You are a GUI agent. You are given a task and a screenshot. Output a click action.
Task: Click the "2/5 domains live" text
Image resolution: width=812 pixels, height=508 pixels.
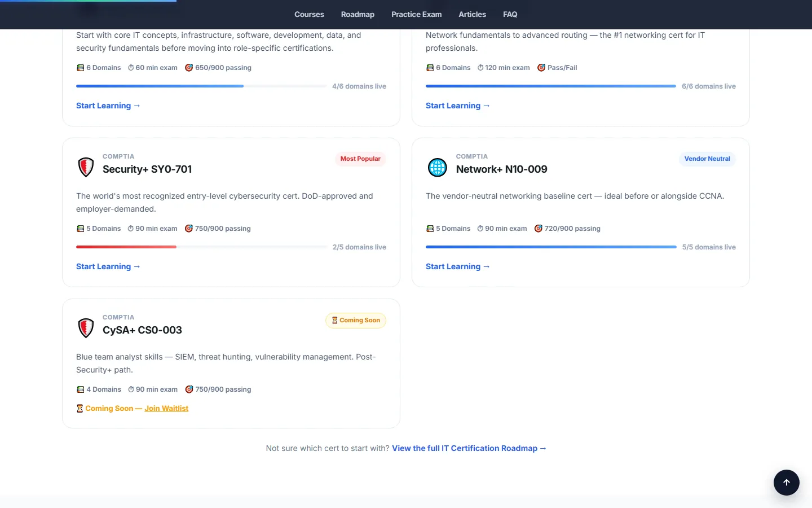[359, 247]
